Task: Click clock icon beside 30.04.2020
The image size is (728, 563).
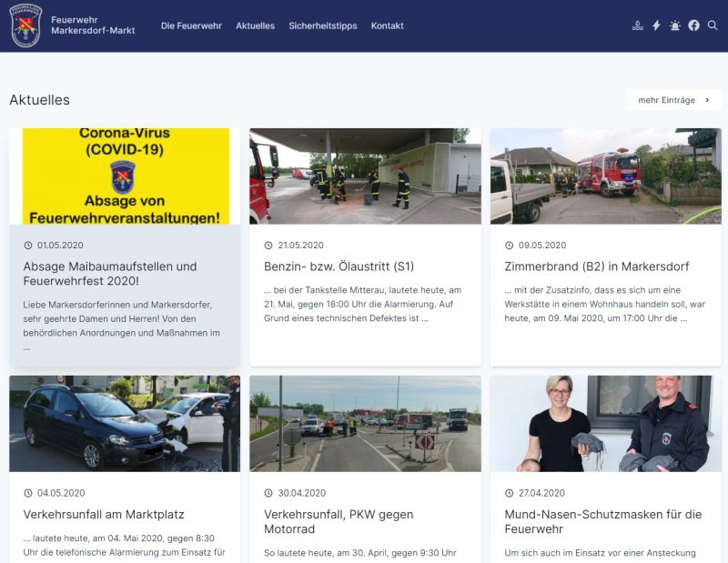Action: click(x=268, y=493)
